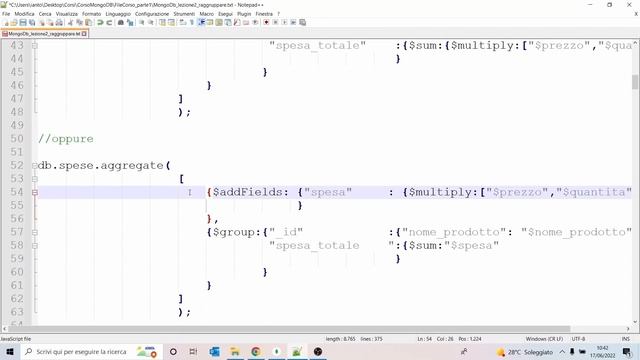Toggle the highlighted Indent guide button
Screen dimensions: 640x360
point(201,23)
